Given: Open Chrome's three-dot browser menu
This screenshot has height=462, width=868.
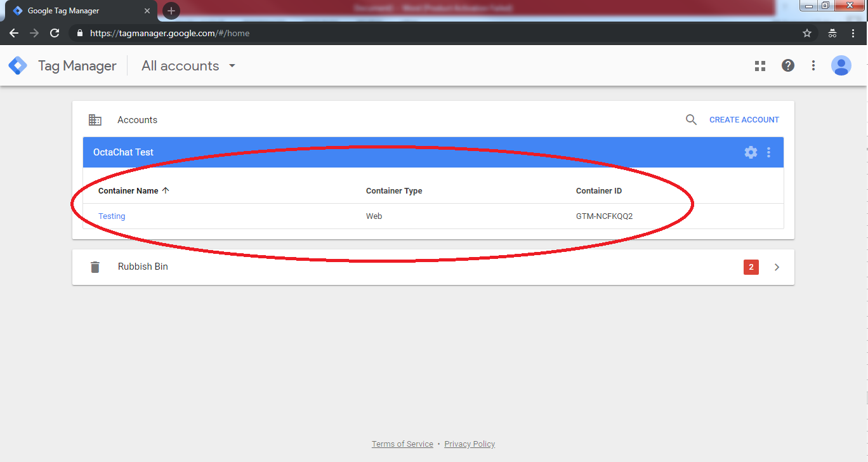Looking at the screenshot, I should coord(853,33).
